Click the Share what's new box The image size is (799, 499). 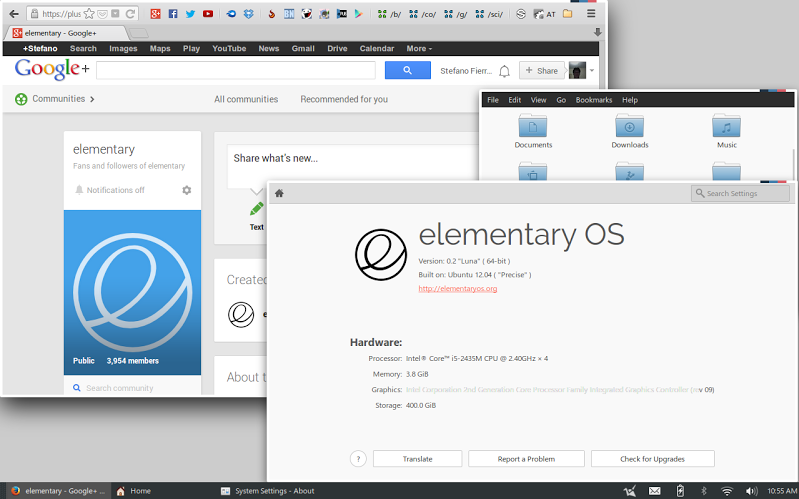coord(353,166)
